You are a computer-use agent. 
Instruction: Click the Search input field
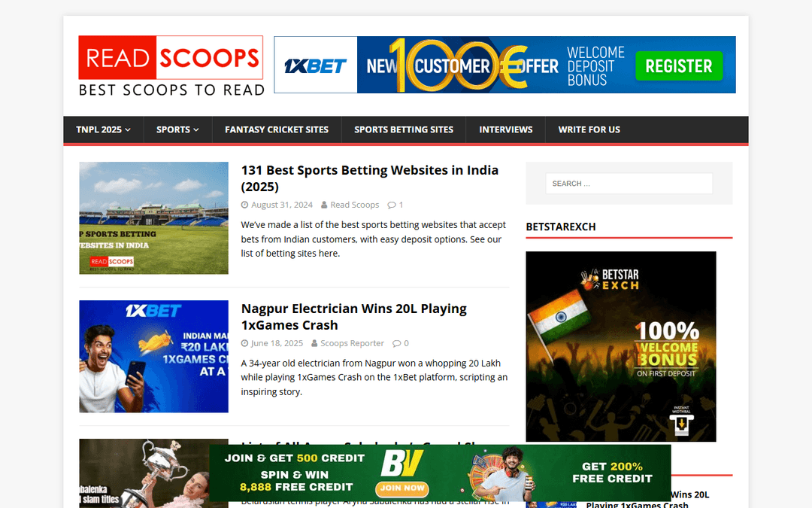tap(629, 184)
